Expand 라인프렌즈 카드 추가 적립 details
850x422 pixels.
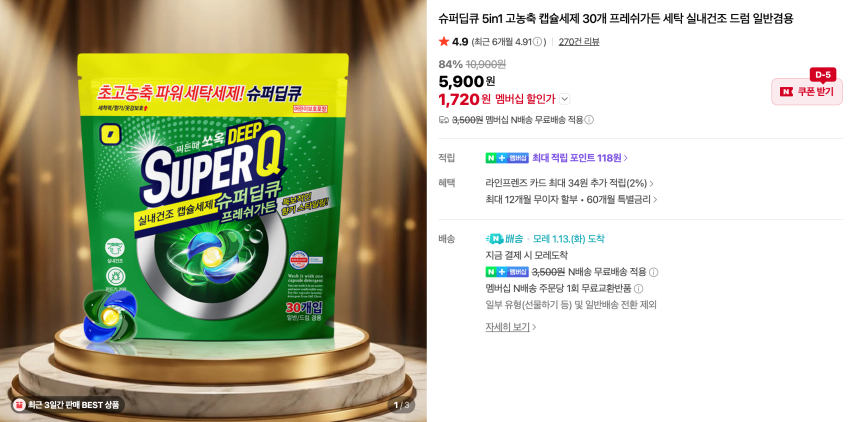point(570,183)
